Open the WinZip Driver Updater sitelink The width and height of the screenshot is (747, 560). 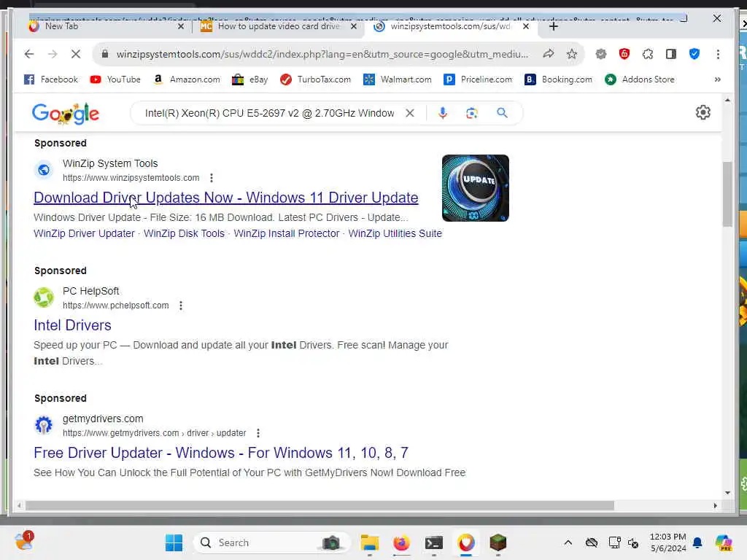pyautogui.click(x=85, y=234)
